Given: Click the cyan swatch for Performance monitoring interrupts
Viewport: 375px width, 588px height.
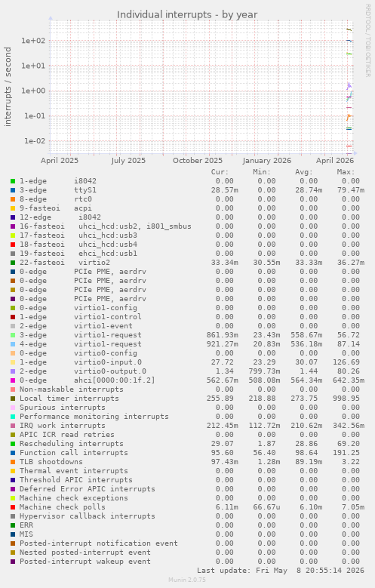Looking at the screenshot, I should pyautogui.click(x=13, y=417).
